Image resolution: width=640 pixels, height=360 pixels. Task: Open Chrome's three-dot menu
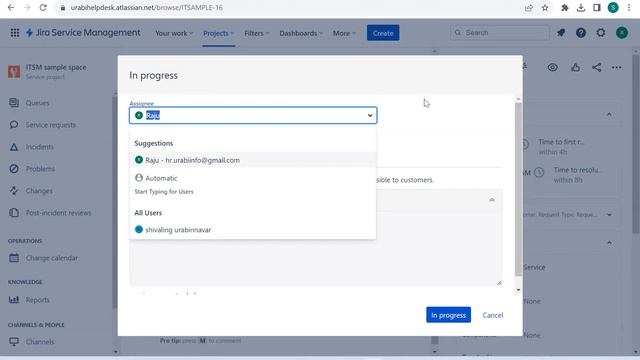tap(629, 8)
